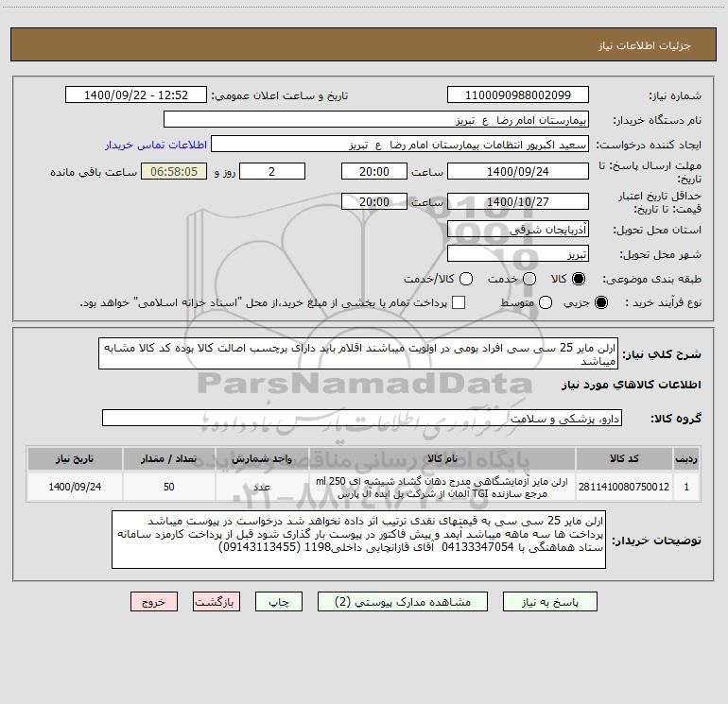728x704 pixels.
Task: Click the بازگشت back button
Action: tap(217, 602)
